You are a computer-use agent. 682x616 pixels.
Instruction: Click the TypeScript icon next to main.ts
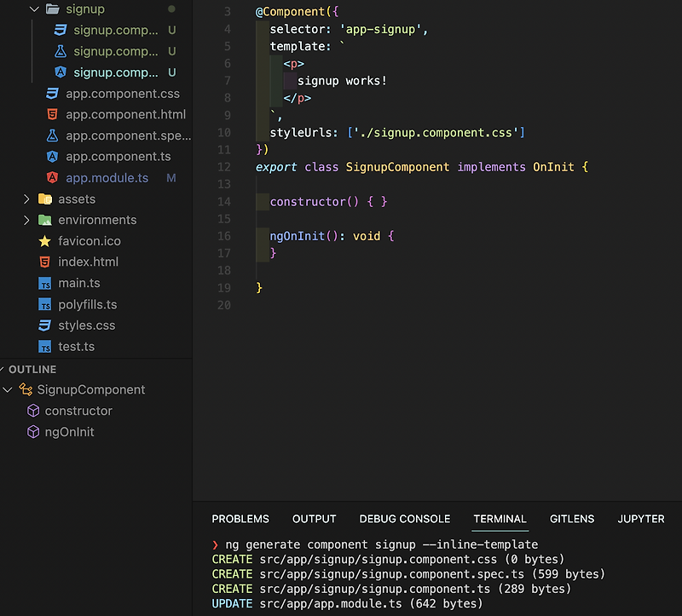point(45,283)
